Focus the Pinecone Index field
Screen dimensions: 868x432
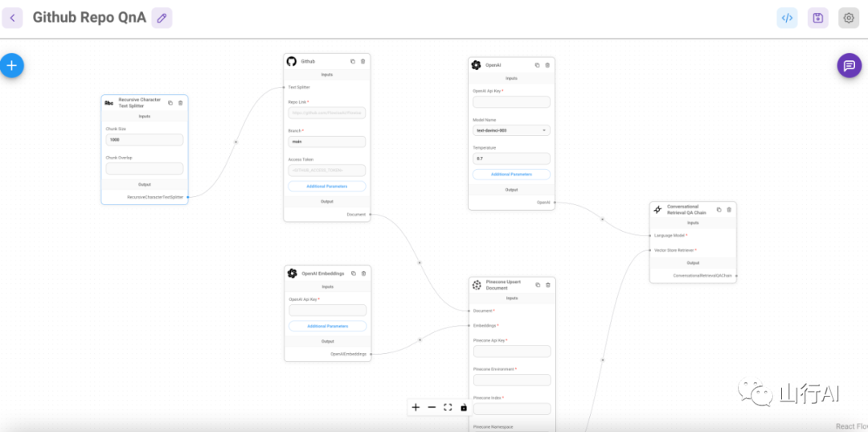coord(512,409)
